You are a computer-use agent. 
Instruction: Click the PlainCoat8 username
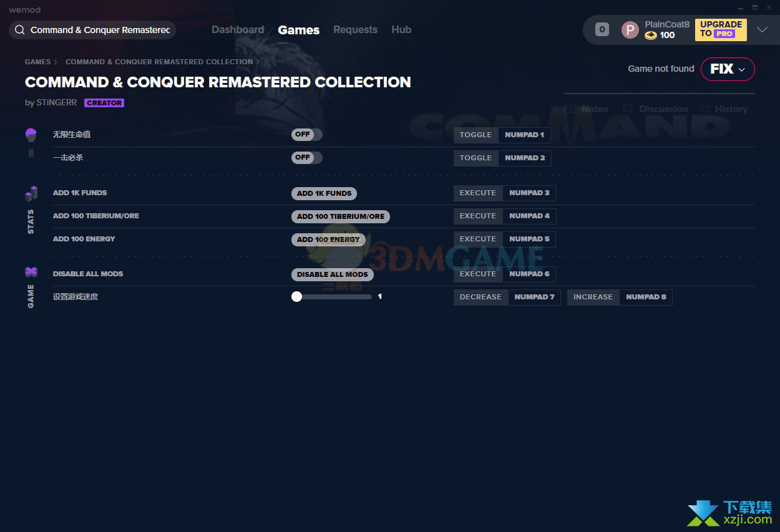[x=667, y=24]
